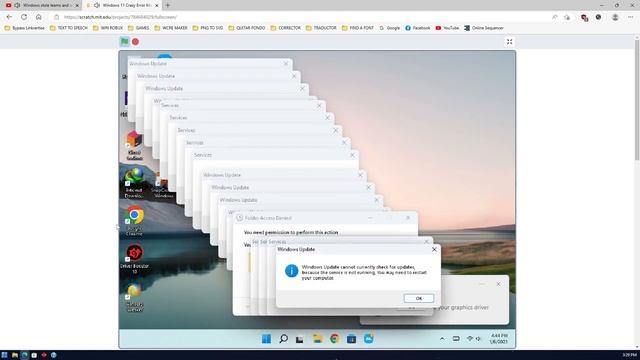Screen dimensions: 640x360
Task: Open TRADUCTOR bookmark folder
Action: tap(321, 28)
